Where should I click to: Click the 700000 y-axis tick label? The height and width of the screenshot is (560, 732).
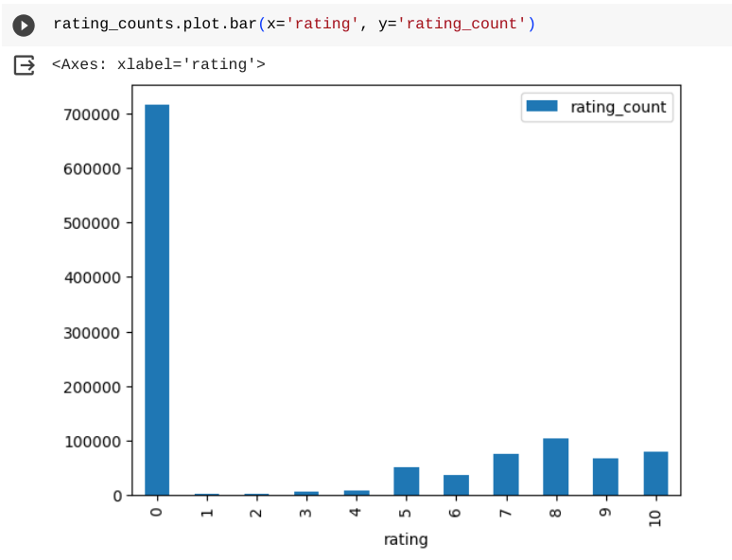93,114
